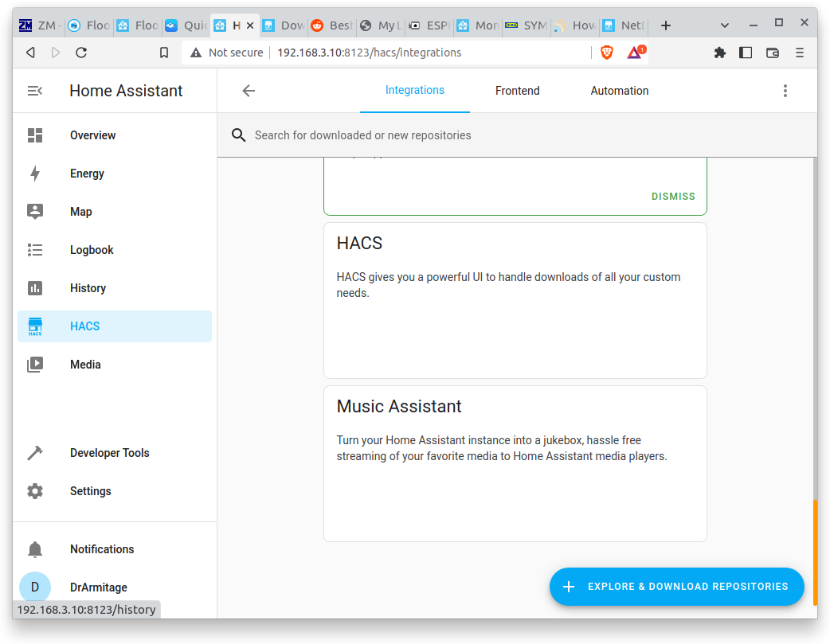Screen dimensions: 830x644
Task: Click the Home Assistant title
Action: pos(126,91)
